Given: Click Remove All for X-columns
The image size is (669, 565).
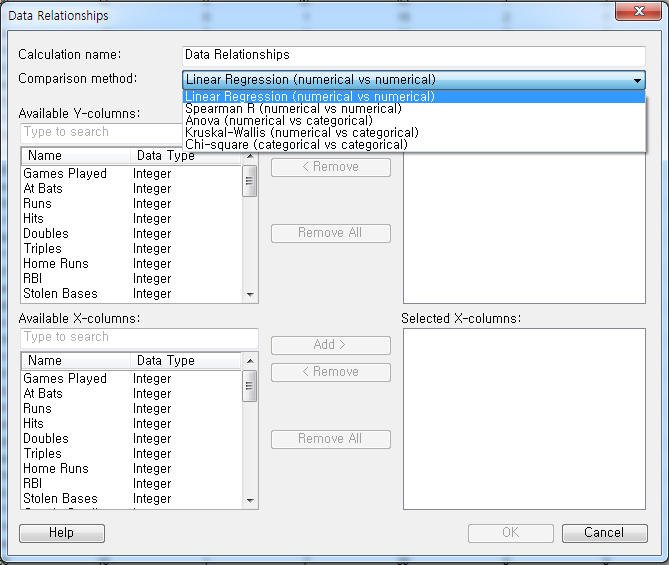Looking at the screenshot, I should [x=331, y=439].
